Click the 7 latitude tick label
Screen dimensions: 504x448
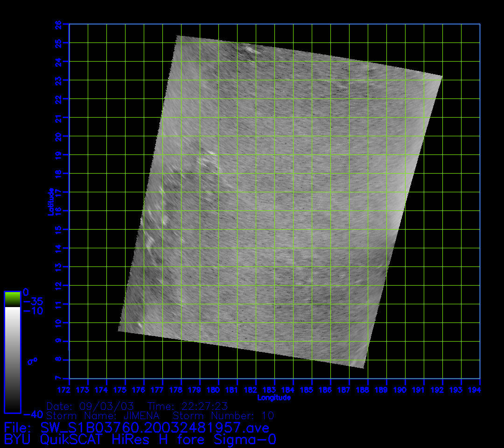pos(57,378)
